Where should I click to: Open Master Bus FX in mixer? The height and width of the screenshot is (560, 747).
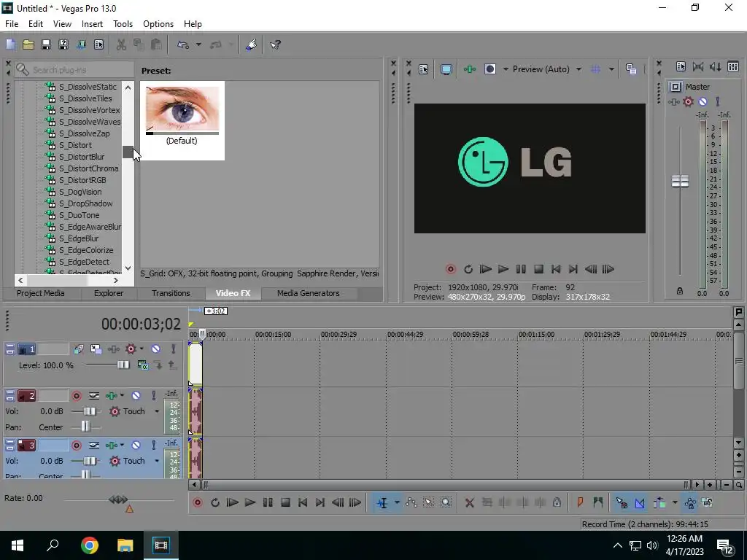(x=673, y=102)
